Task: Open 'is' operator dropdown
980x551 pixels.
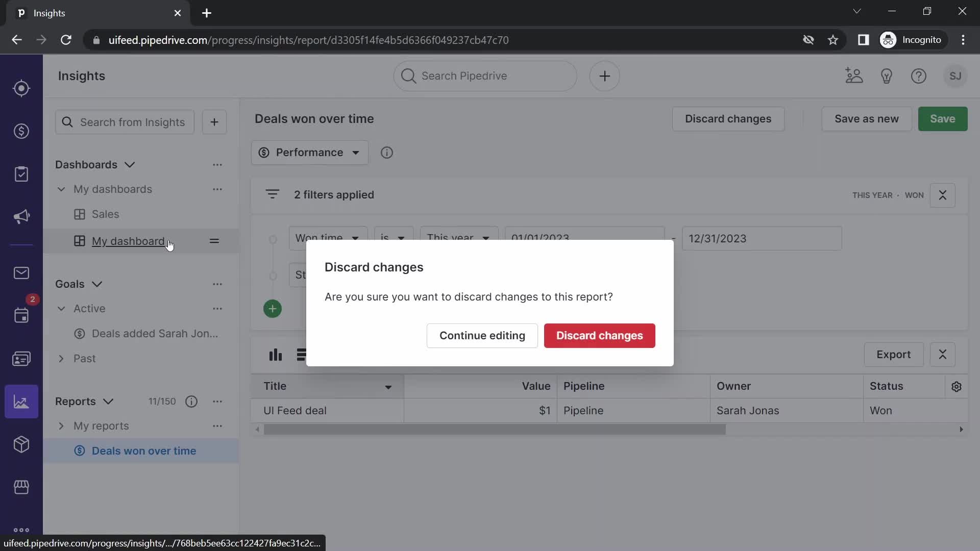Action: coord(394,238)
